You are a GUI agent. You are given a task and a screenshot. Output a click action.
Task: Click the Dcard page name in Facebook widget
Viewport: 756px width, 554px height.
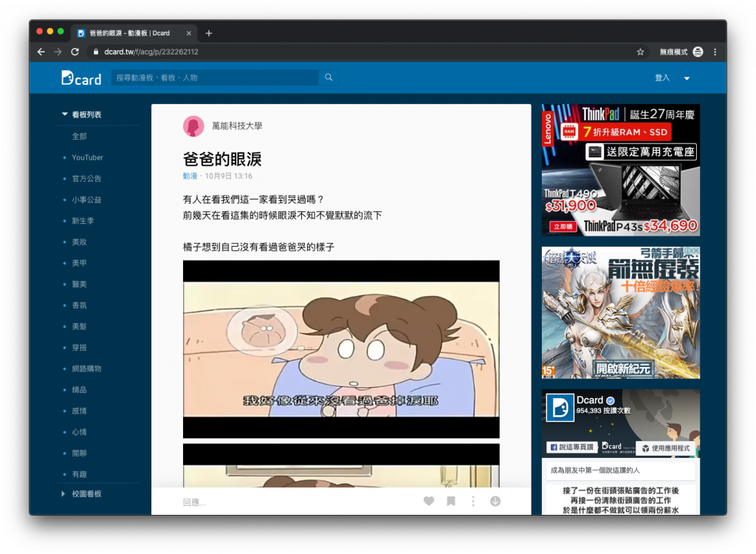pos(590,400)
